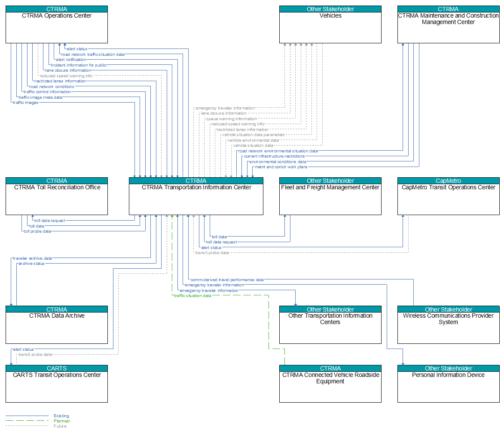Viewport: 504px width, 434px height.
Task: Select the 'Planned' legend entry
Action: pyautogui.click(x=61, y=421)
